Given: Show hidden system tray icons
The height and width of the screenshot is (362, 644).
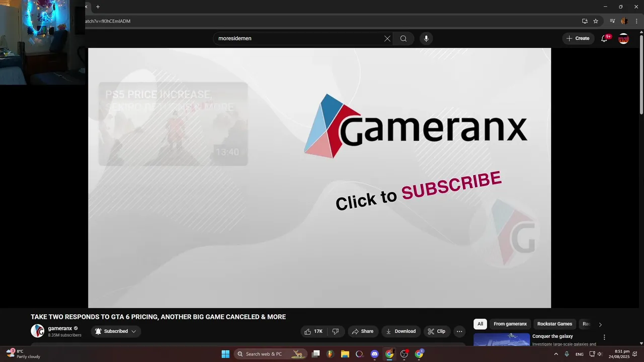Looking at the screenshot, I should click(556, 354).
